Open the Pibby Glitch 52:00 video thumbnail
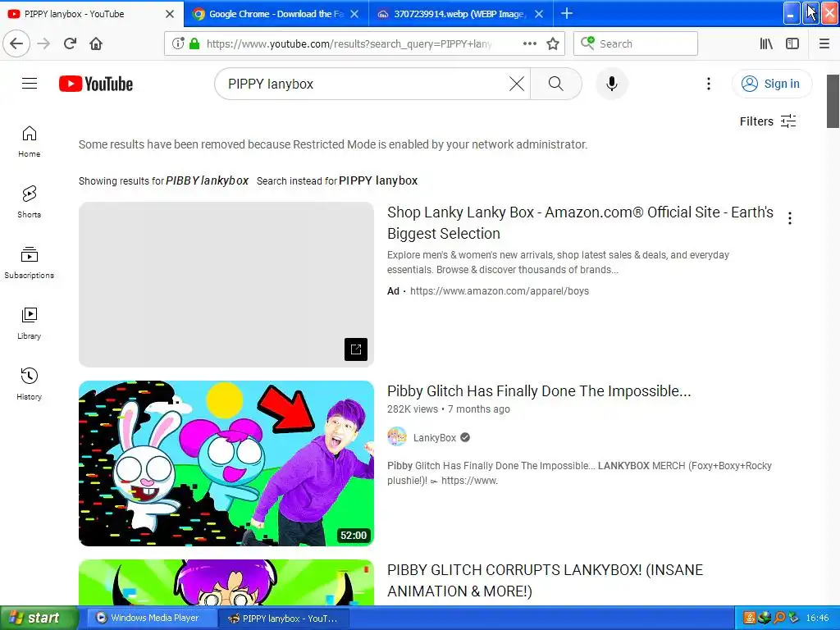The height and width of the screenshot is (630, 840). point(226,463)
